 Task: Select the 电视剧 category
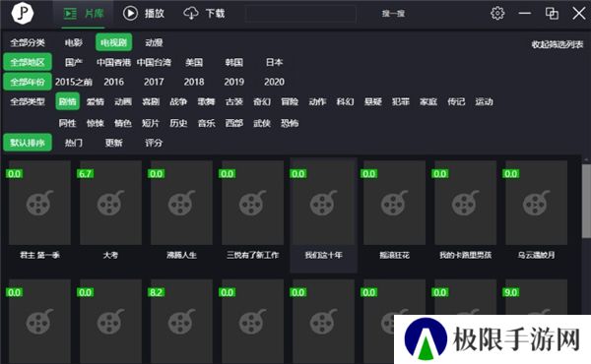pos(114,42)
